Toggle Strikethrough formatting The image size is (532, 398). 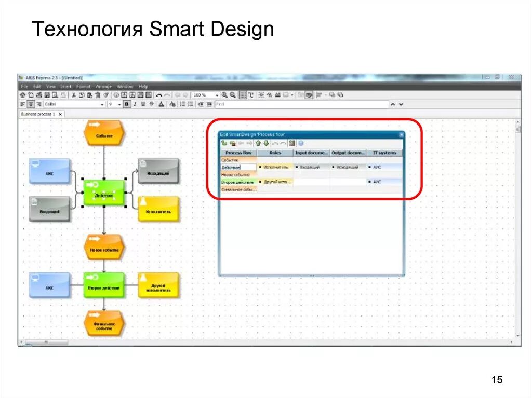pos(151,104)
